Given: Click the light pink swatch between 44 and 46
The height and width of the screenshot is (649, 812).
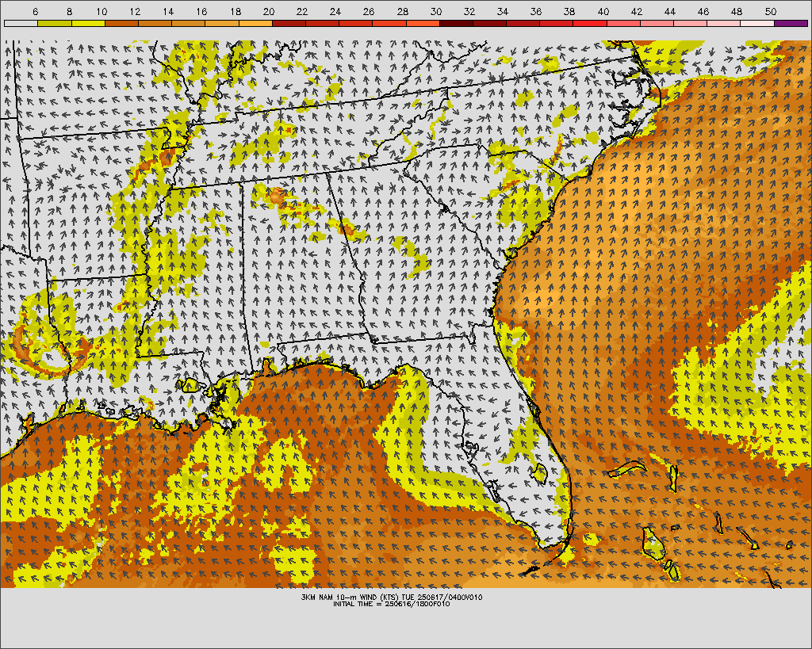Looking at the screenshot, I should click(x=691, y=23).
